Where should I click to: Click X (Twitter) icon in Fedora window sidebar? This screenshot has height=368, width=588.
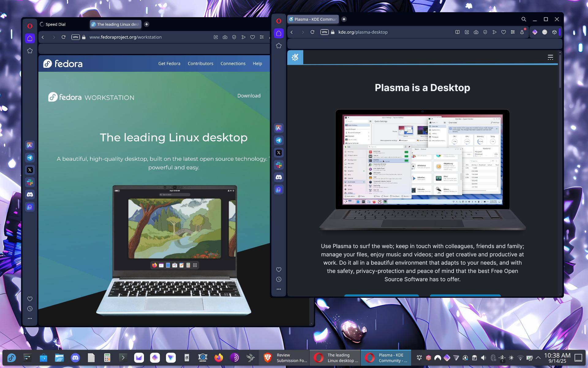click(30, 170)
